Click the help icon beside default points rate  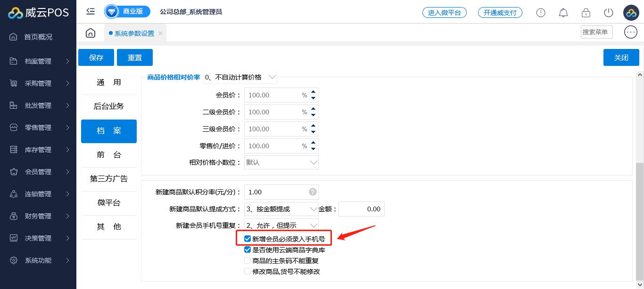pos(312,192)
